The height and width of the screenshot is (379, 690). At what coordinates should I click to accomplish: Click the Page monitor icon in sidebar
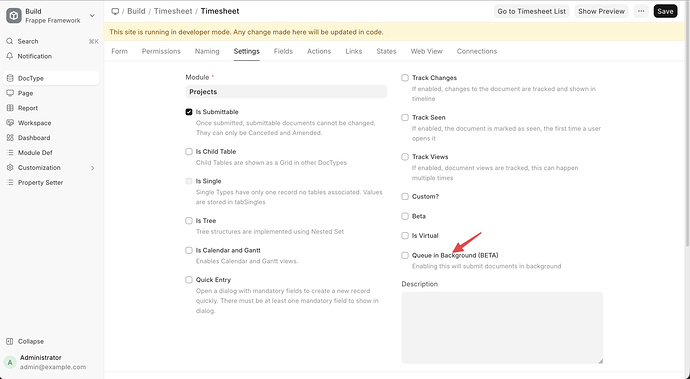(10, 93)
